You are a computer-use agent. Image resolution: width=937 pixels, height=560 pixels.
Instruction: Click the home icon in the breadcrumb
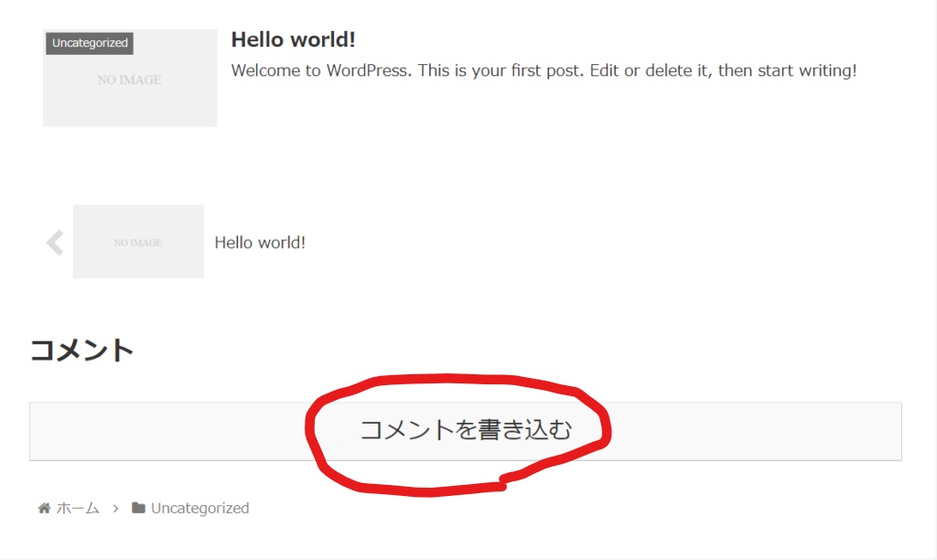pos(44,508)
